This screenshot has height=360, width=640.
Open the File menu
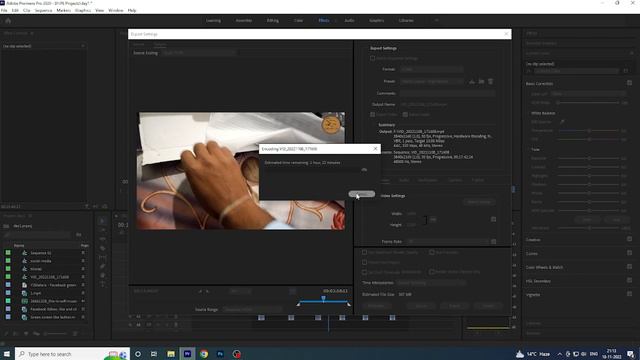(x=4, y=10)
